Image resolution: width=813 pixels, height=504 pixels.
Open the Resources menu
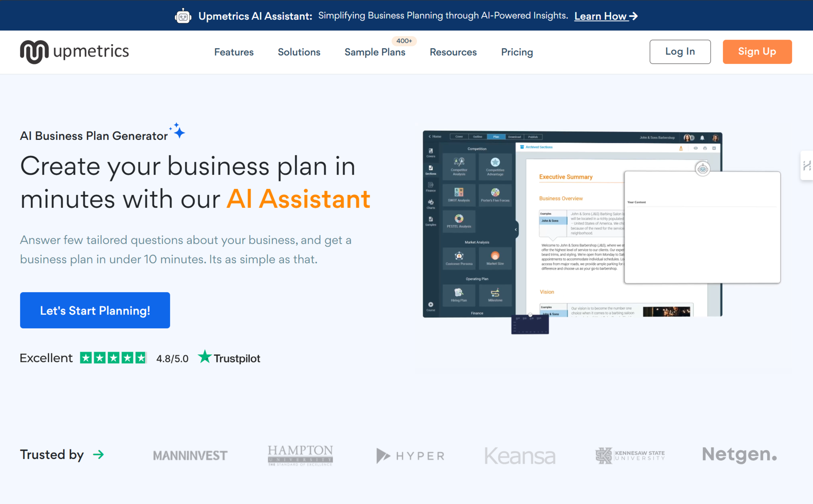coord(453,52)
